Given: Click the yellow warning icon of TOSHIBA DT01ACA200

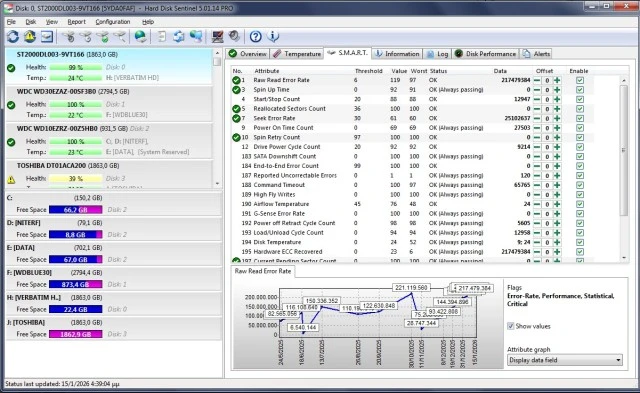Looking at the screenshot, I should 11,179.
